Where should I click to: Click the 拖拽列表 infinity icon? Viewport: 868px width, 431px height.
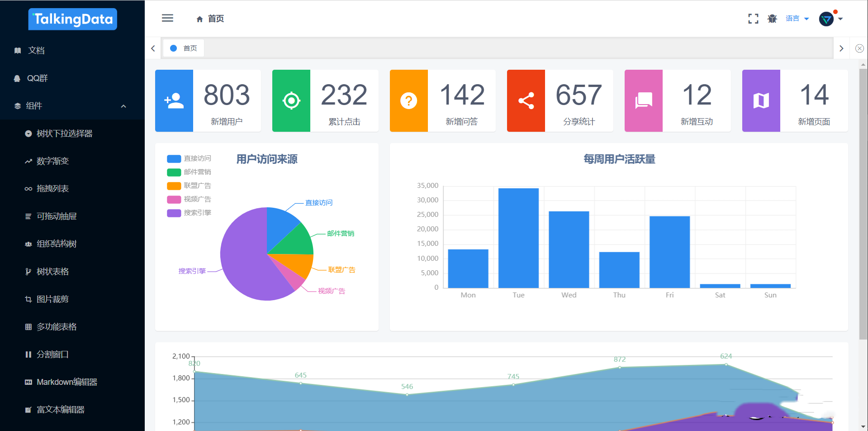pos(28,189)
